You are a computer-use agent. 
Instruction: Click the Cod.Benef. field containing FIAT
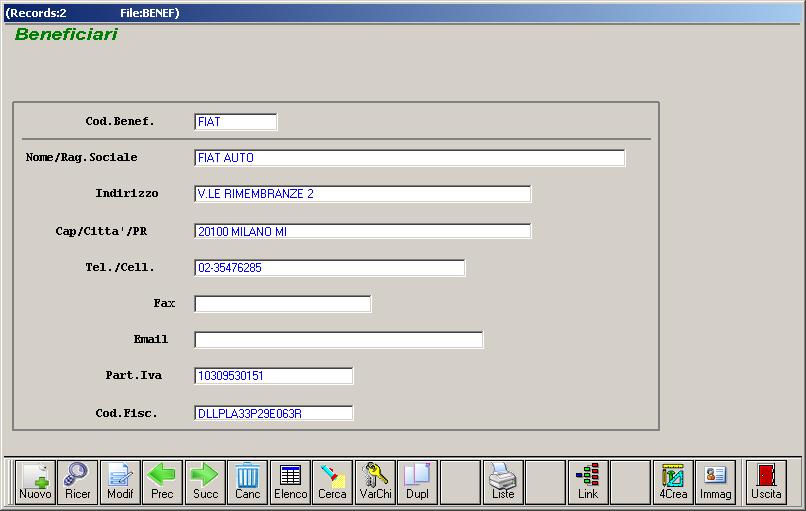[236, 122]
